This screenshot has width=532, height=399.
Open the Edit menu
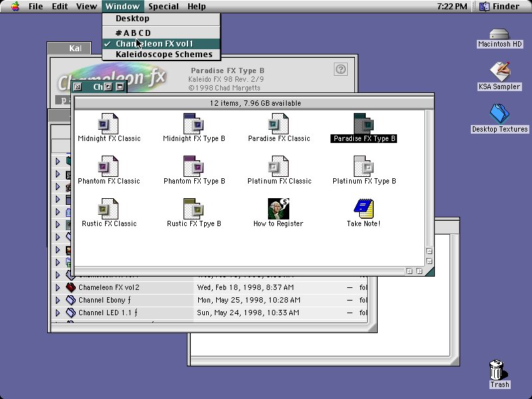click(60, 7)
